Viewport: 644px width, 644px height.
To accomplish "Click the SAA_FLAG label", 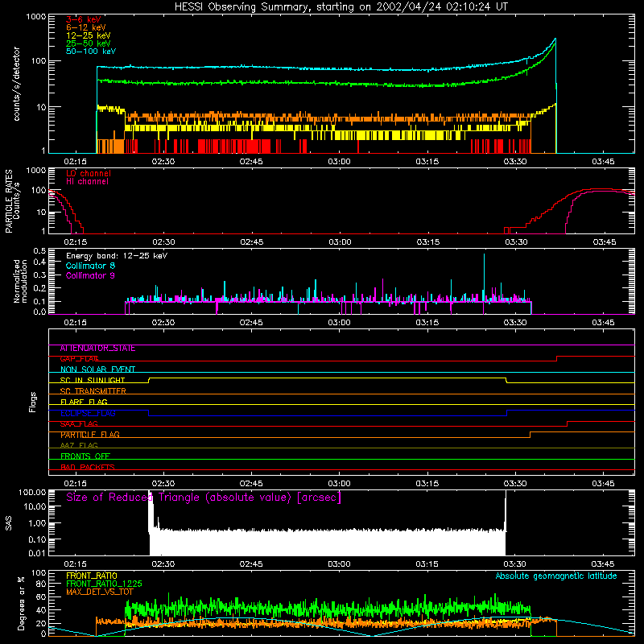I will click(79, 424).
